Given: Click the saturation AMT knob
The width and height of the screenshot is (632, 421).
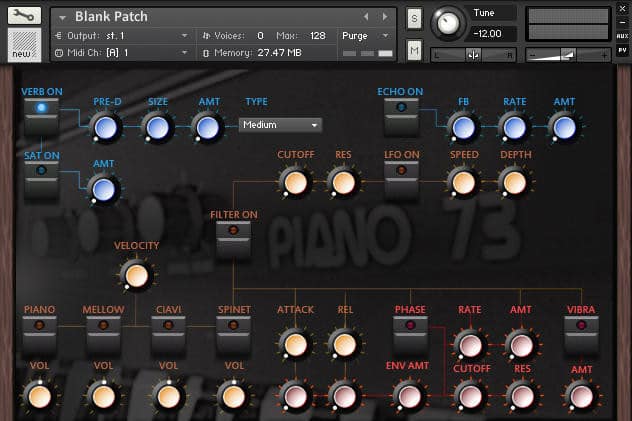Looking at the screenshot, I should click(x=104, y=189).
